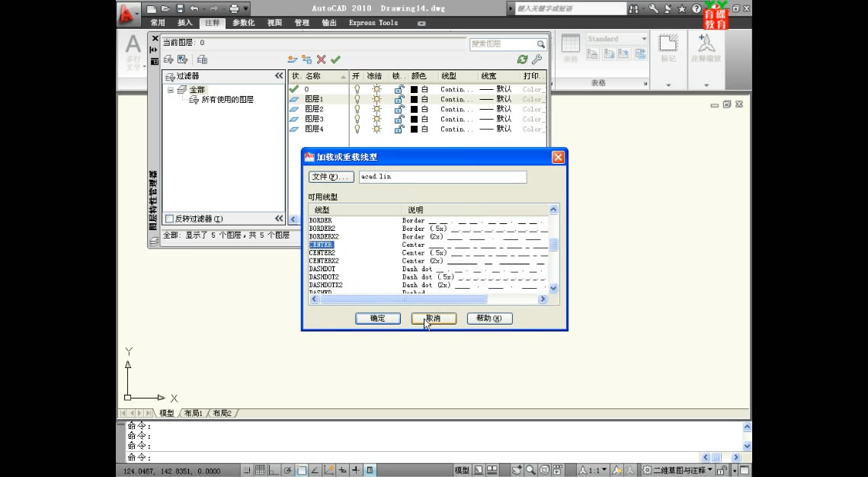The height and width of the screenshot is (477, 868).
Task: Click the black color swatch of layer 0
Action: click(414, 89)
